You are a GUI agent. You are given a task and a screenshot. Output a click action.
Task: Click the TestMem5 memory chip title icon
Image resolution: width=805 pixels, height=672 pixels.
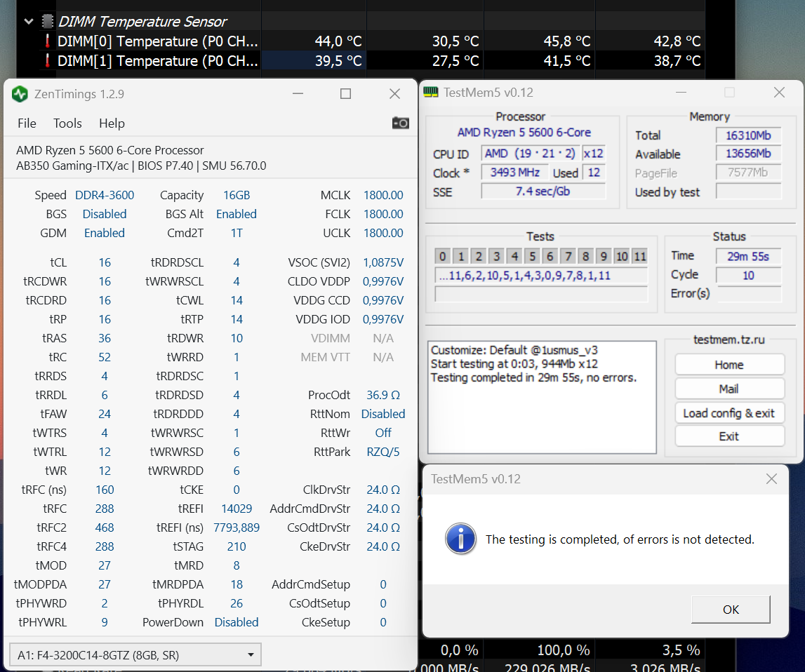(431, 93)
